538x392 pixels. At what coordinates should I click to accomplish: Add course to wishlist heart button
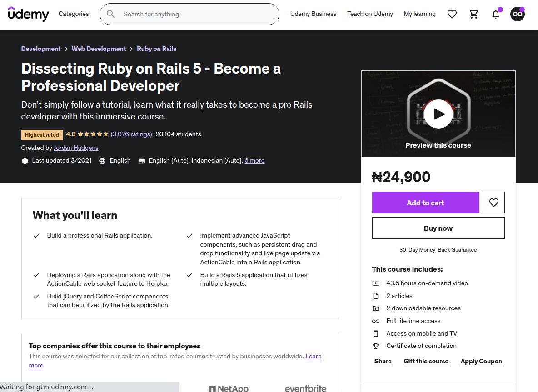[x=494, y=203]
